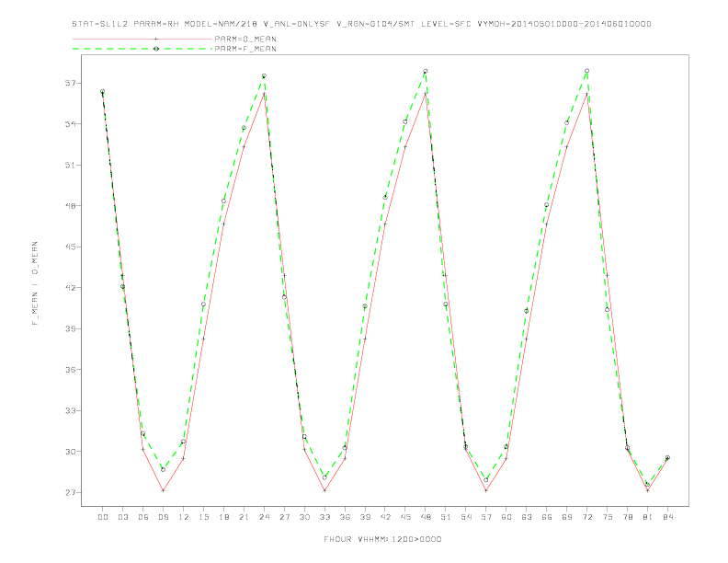Click the 33 tick label on vertical axis

point(70,410)
